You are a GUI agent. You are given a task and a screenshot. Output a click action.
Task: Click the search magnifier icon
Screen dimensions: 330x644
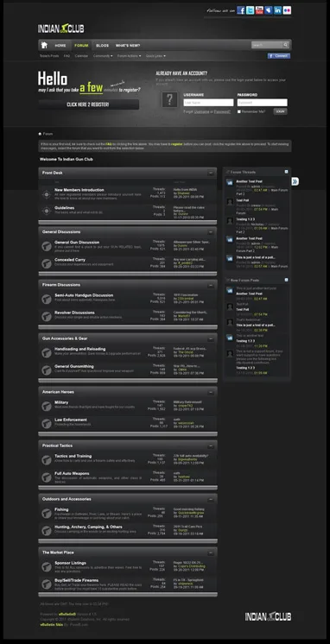coord(286,45)
